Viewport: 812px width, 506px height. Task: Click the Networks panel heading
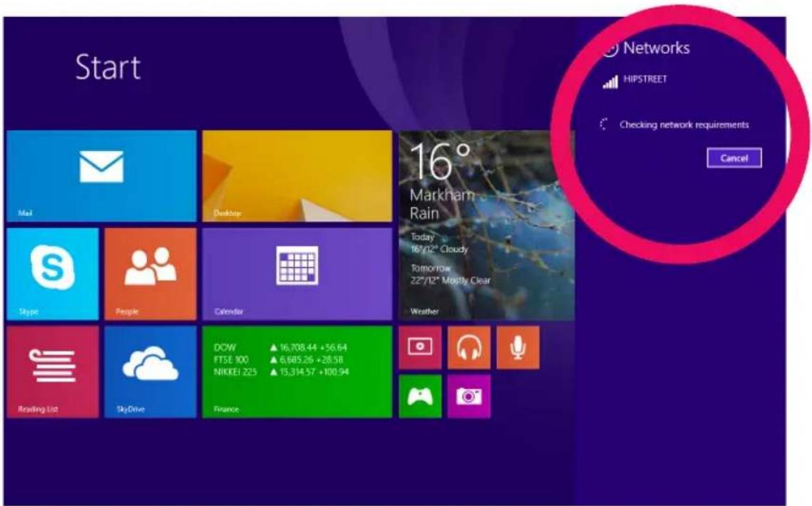coord(656,48)
